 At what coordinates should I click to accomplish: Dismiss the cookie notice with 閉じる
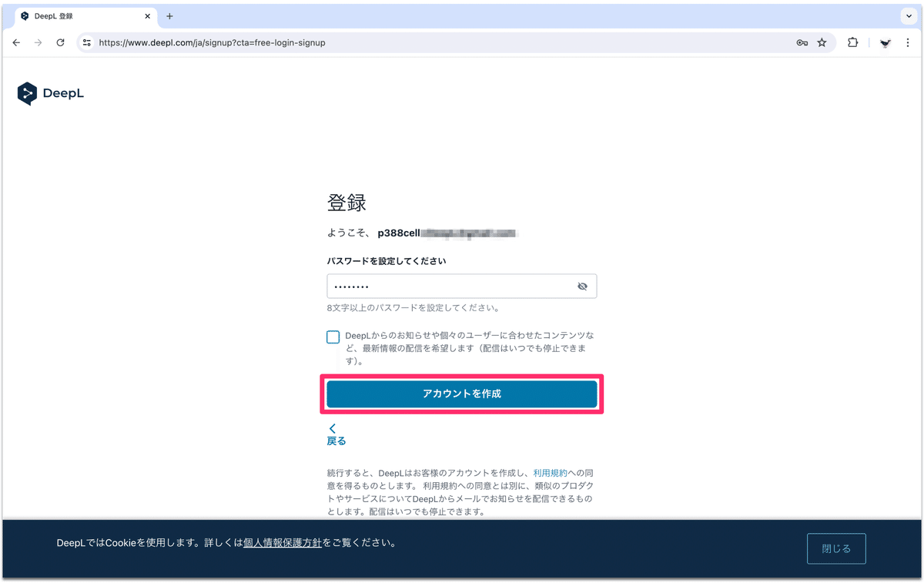(x=836, y=548)
